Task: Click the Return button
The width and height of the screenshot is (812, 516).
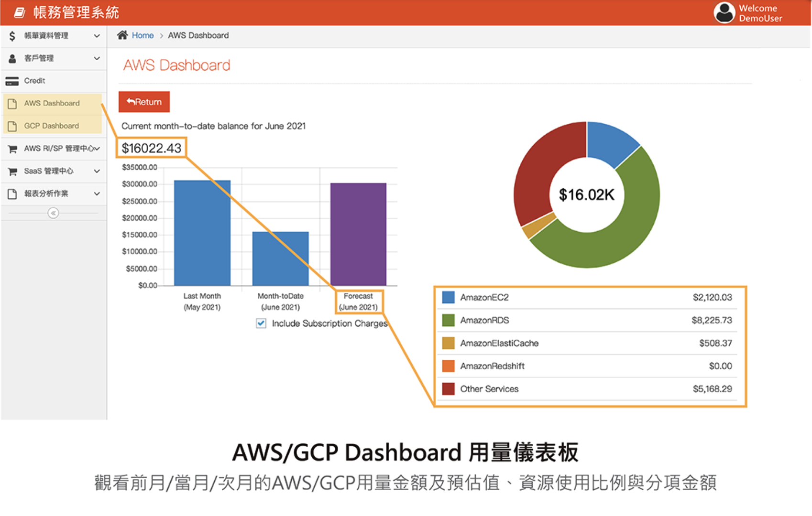Action: [x=144, y=102]
